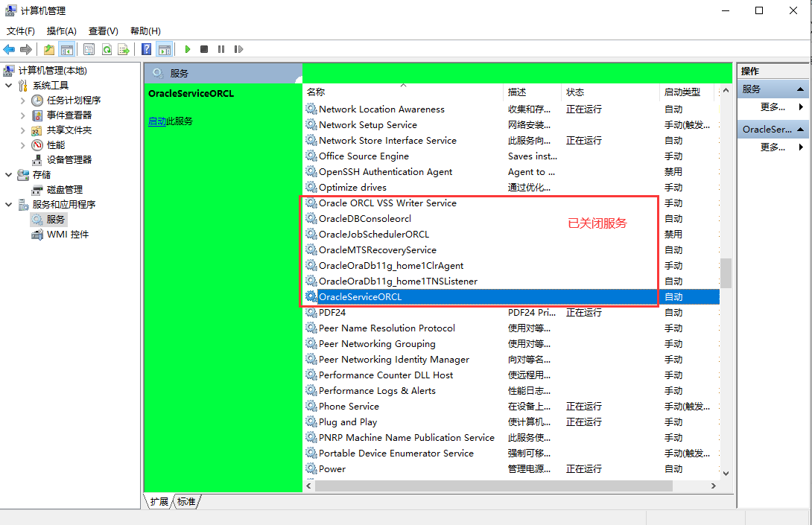Open the 帮助(H) menu

145,31
